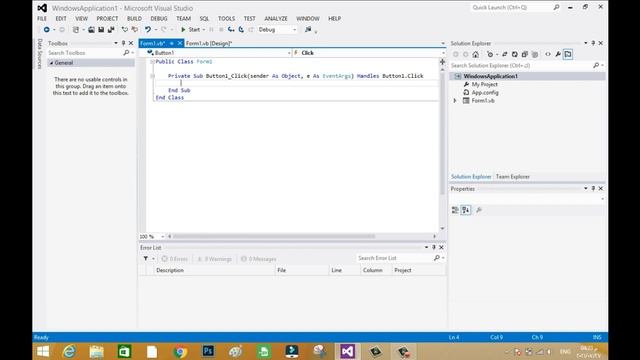Click the Save toolbar icon
640x360 pixels.
pos(101,29)
